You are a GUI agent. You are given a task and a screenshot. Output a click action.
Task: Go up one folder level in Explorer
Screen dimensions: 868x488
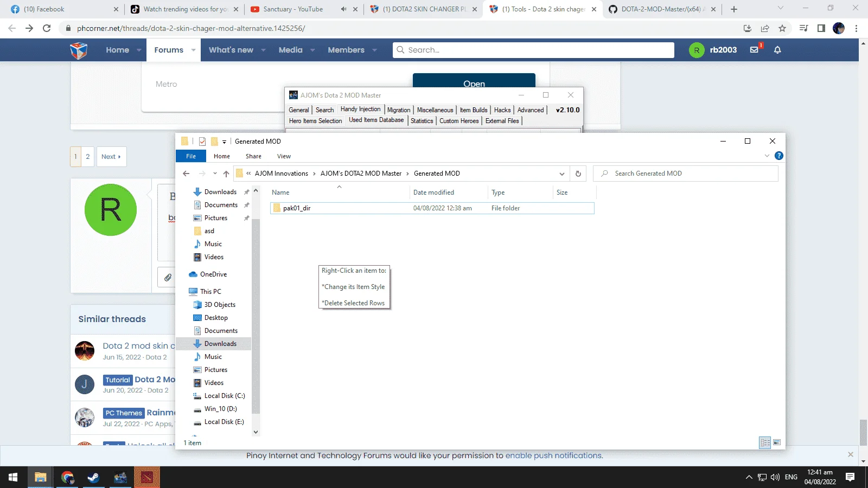click(226, 174)
